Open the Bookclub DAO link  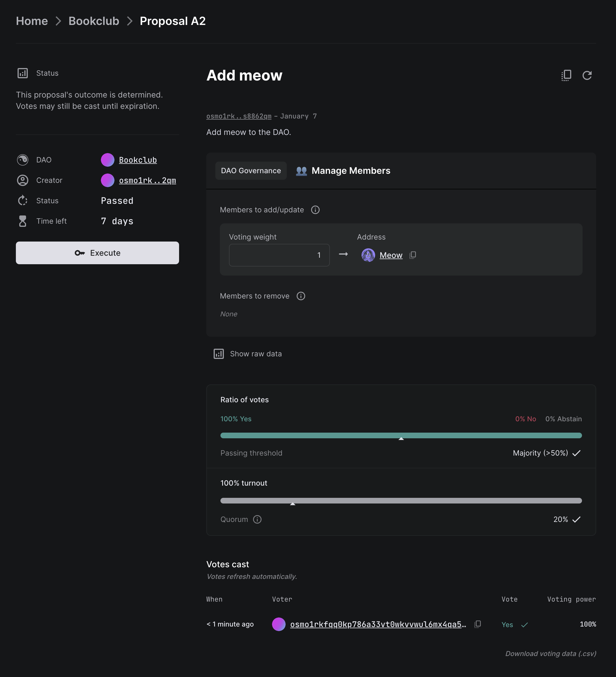(138, 160)
